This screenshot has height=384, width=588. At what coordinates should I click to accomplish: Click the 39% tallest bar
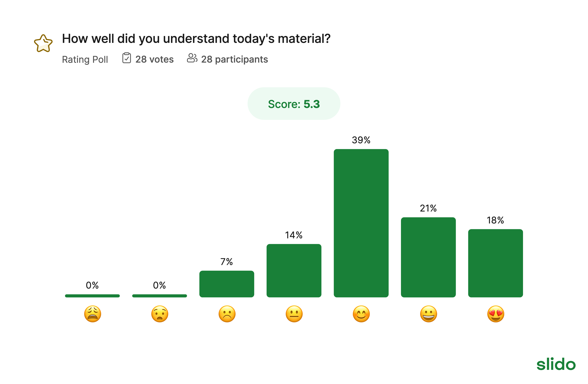361,223
